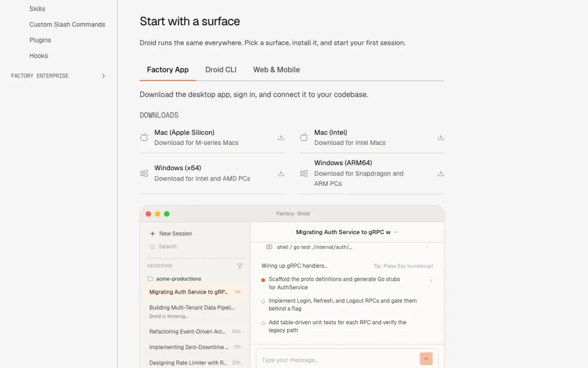Click download icon for Mac (Intel)
This screenshot has height=368, width=588.
[440, 137]
